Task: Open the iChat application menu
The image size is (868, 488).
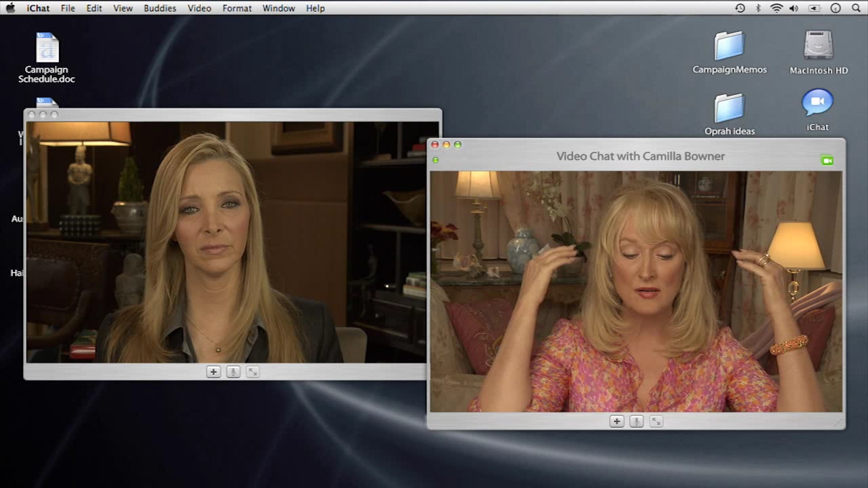Action: 37,8
